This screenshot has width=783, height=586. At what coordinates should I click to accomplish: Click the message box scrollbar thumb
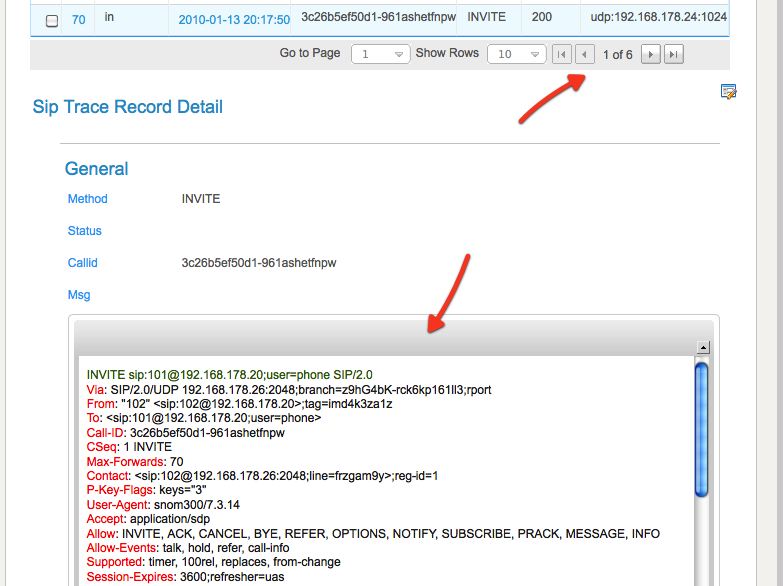coord(702,428)
